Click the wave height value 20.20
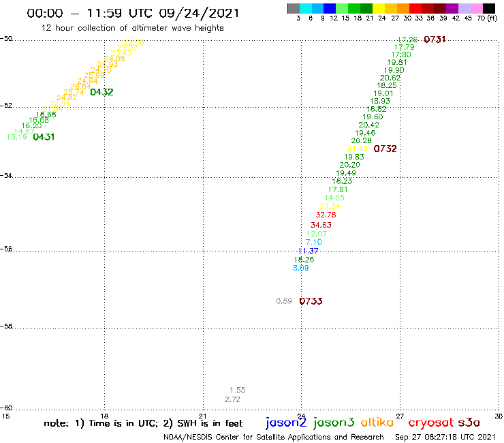504x443 pixels. [x=349, y=165]
